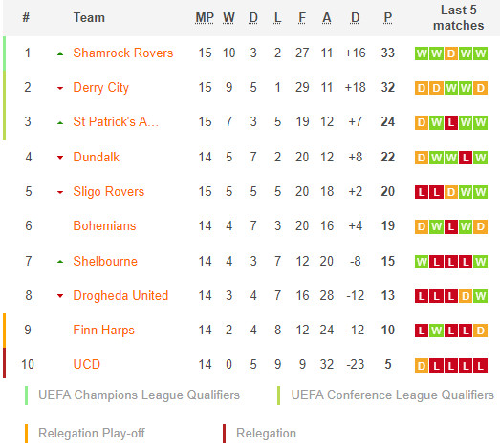Open the Shamrock Rovers team link
The image size is (500, 448).
coord(123,53)
